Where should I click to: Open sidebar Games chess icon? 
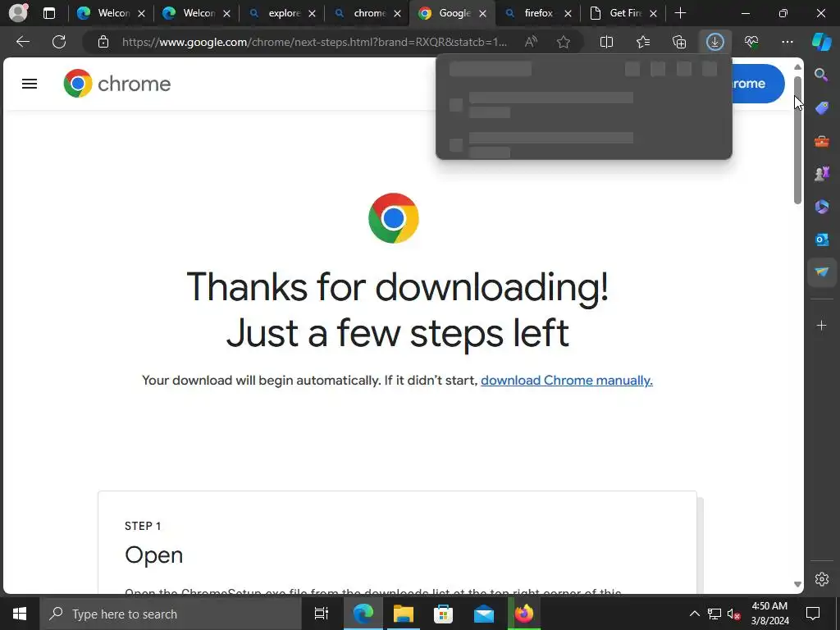pyautogui.click(x=821, y=174)
